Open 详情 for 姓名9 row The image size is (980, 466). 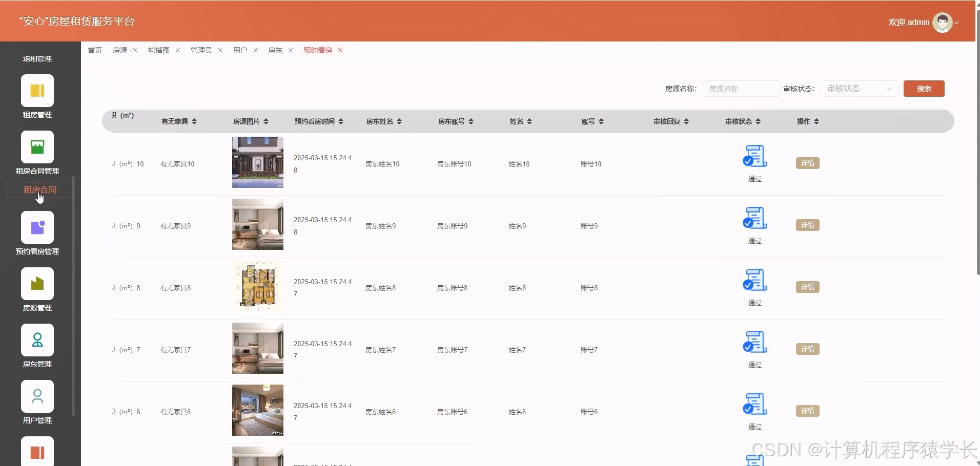coord(808,225)
